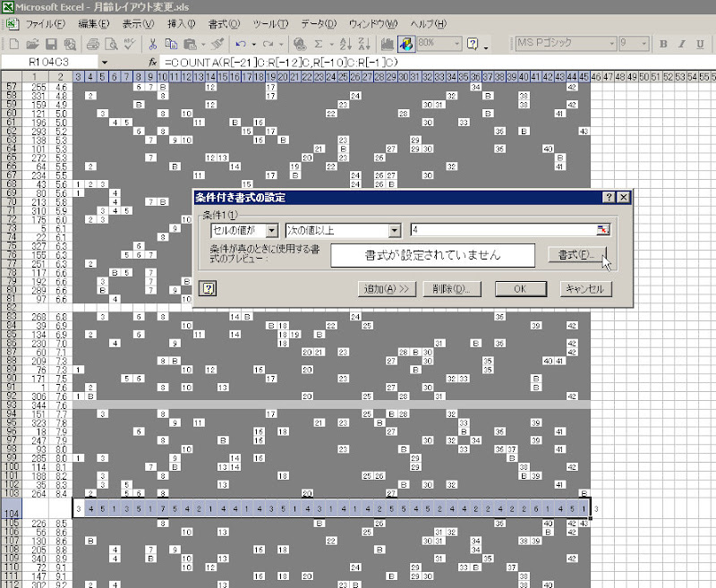Click the 削除(D)... delete button

pyautogui.click(x=452, y=289)
